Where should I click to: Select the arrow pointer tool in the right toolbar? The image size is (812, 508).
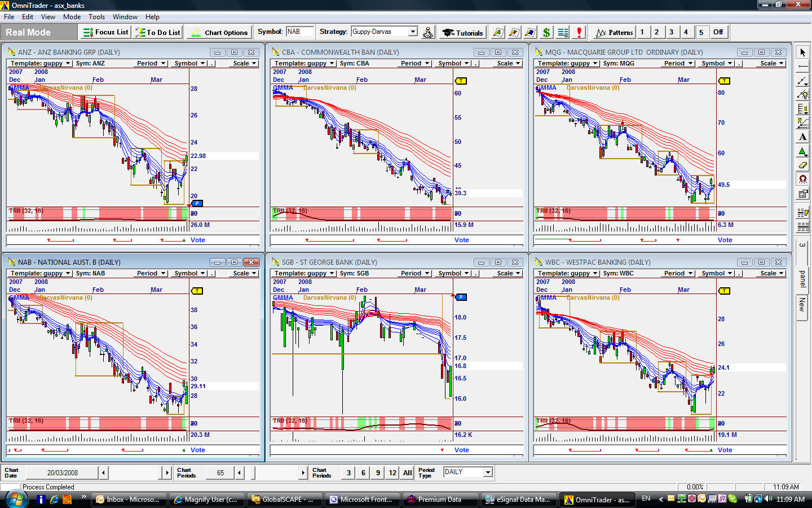click(802, 52)
